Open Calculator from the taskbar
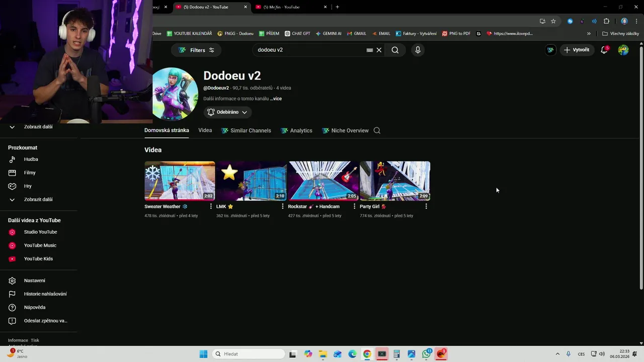 (397, 354)
